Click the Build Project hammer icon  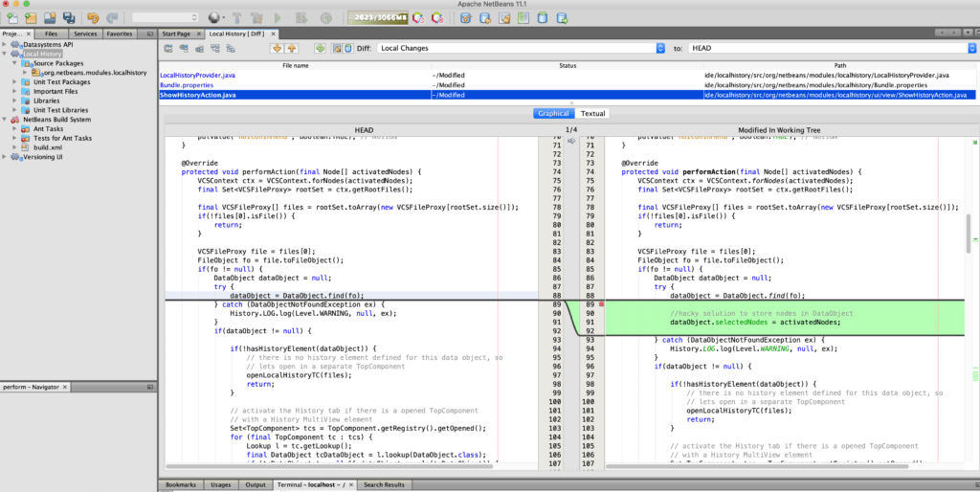pos(236,17)
